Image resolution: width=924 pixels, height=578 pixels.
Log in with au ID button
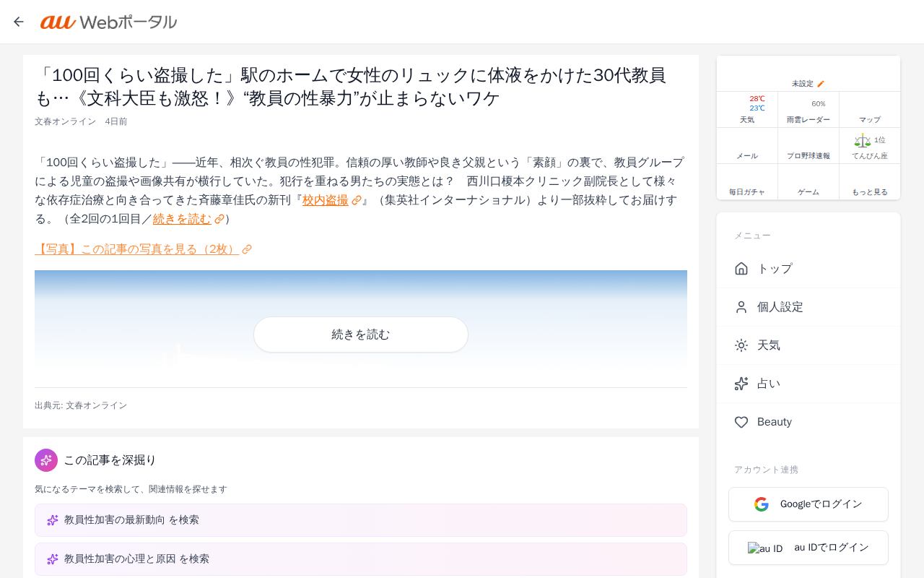coord(808,548)
